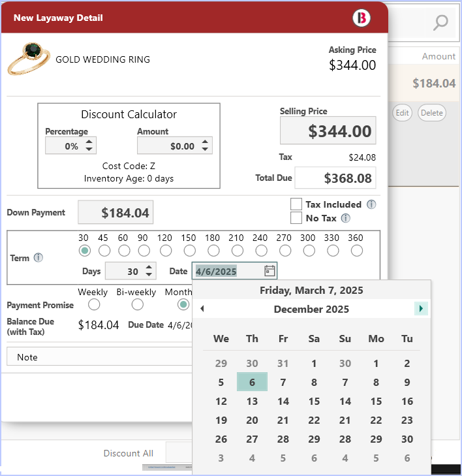This screenshot has width=462, height=476.
Task: Enable the No Tax checkbox
Action: tap(296, 218)
